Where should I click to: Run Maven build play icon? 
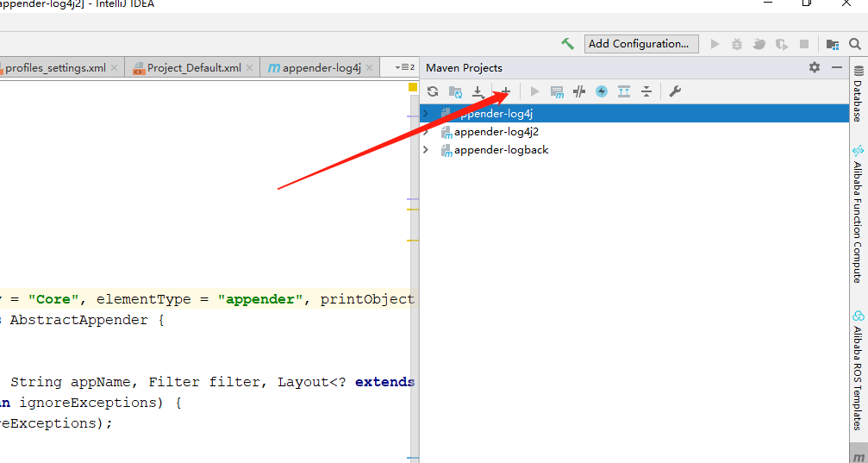pyautogui.click(x=534, y=91)
